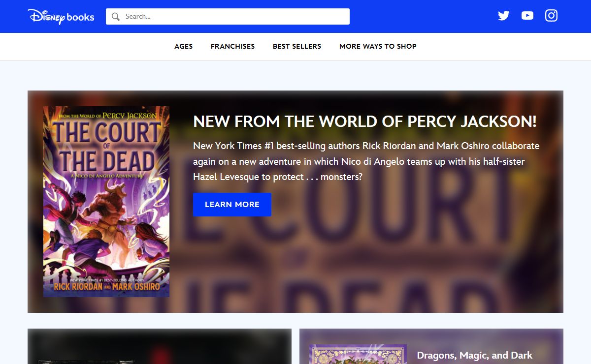
Task: Open the Instagram social icon
Action: (x=551, y=16)
